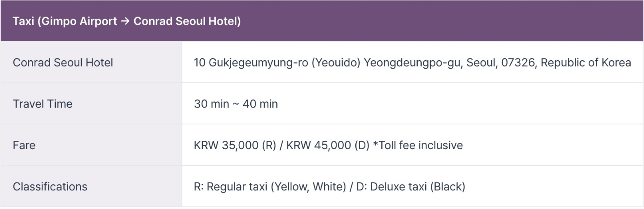Viewport: 644px width, 209px height.
Task: Click the "30 min" travel time value
Action: coord(211,104)
